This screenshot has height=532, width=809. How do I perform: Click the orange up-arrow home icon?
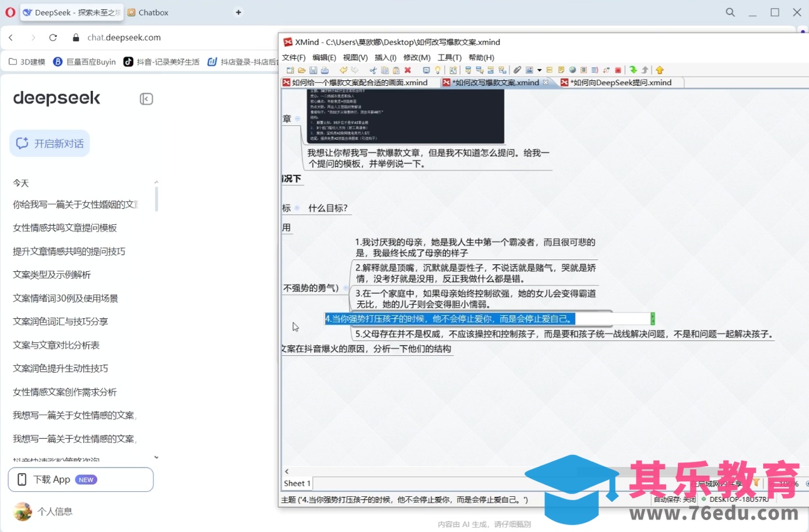click(x=660, y=70)
